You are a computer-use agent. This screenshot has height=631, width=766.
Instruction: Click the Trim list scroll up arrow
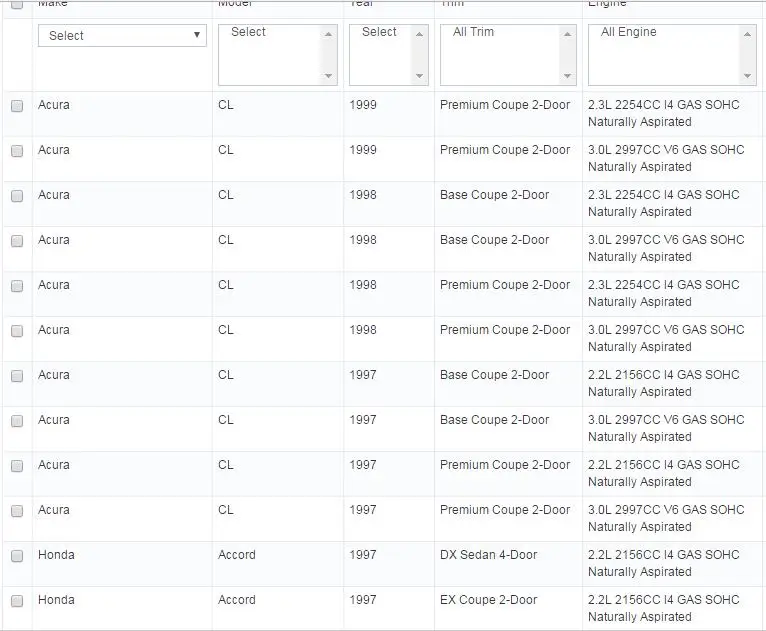(x=567, y=34)
